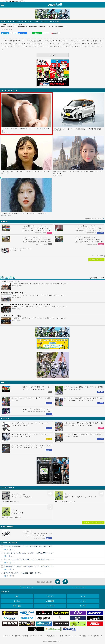Click footer link プライバシーポリシー
Image resolution: width=105 pixels, height=644 pixels.
(x=37, y=636)
